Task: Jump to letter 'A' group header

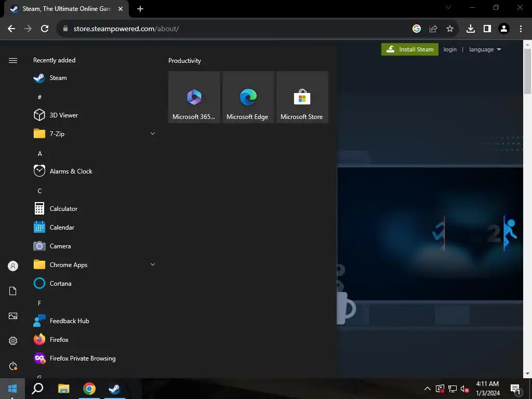Action: [39, 153]
